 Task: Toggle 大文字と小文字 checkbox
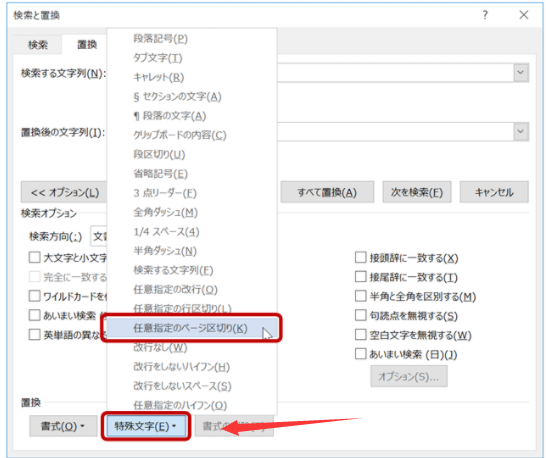coord(34,258)
